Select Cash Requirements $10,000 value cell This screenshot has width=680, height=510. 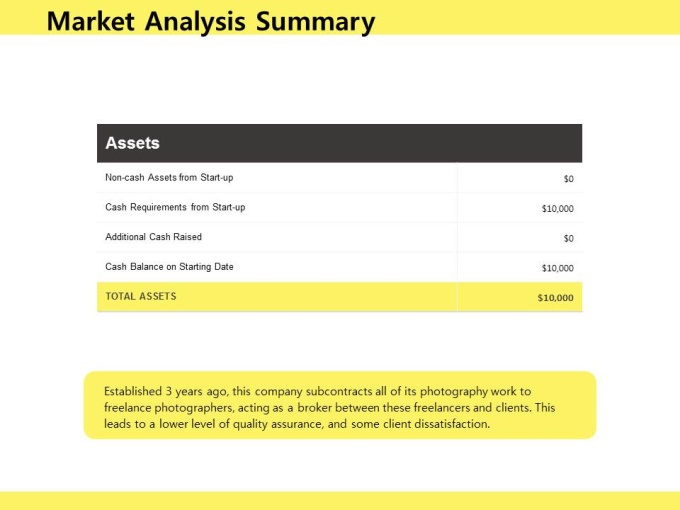coord(520,208)
